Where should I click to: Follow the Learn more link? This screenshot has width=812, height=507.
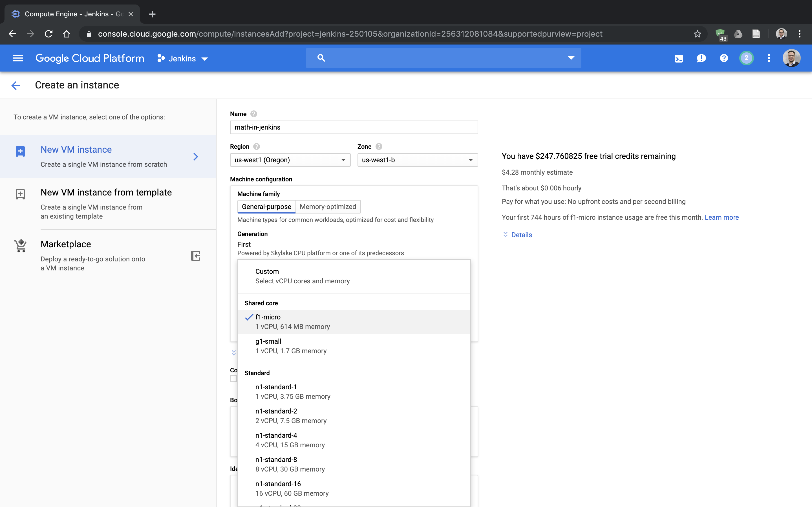pyautogui.click(x=721, y=217)
